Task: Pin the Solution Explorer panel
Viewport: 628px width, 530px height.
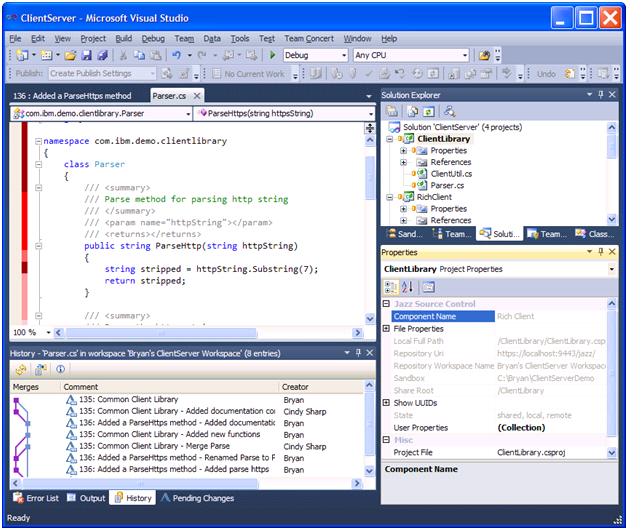Action: point(600,95)
